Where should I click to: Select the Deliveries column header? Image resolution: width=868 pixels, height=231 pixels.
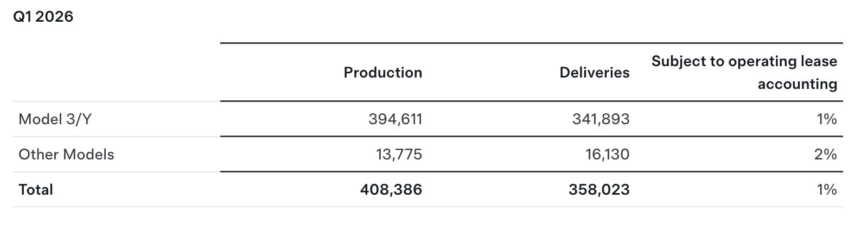[x=595, y=73]
